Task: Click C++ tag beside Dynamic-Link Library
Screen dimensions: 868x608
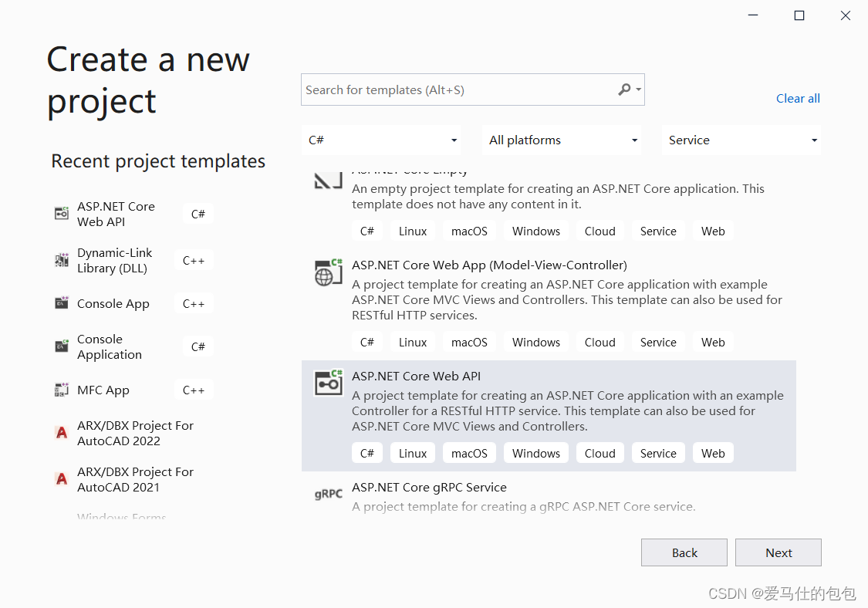Action: coord(194,260)
